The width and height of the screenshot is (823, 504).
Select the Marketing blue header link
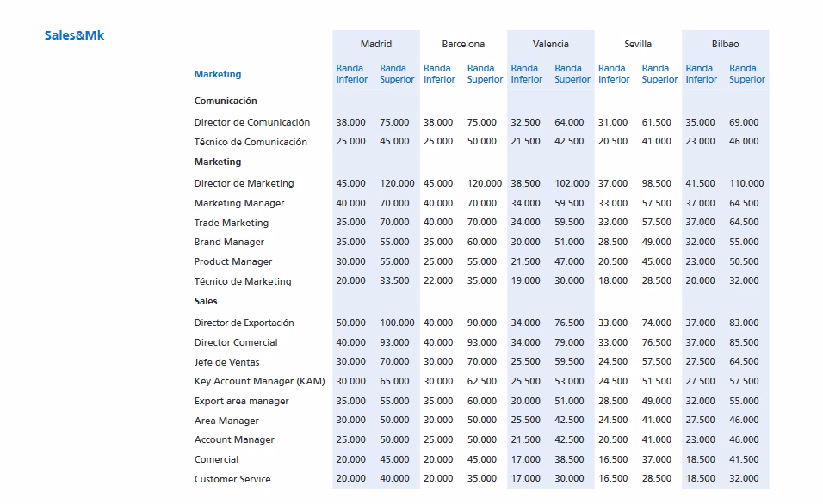tap(217, 74)
